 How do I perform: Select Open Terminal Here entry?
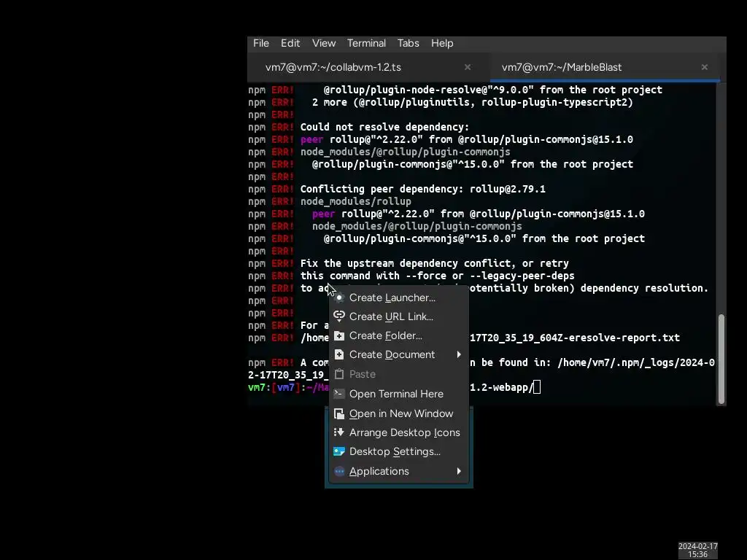pyautogui.click(x=399, y=394)
